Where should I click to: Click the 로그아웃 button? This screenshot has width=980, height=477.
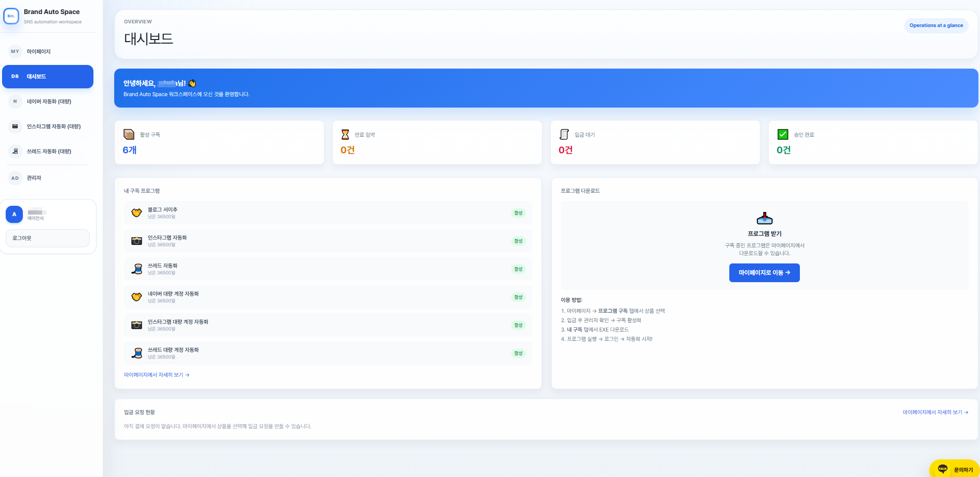click(x=48, y=238)
